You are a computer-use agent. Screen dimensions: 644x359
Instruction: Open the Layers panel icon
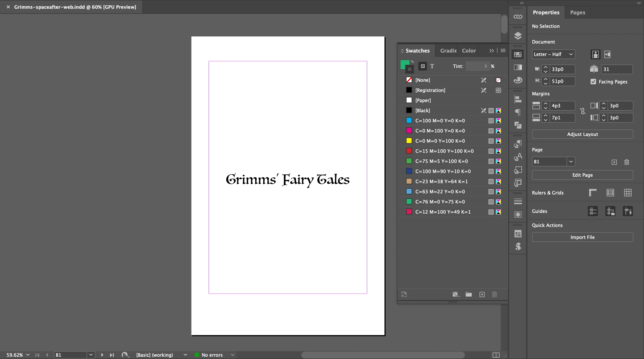[x=518, y=36]
